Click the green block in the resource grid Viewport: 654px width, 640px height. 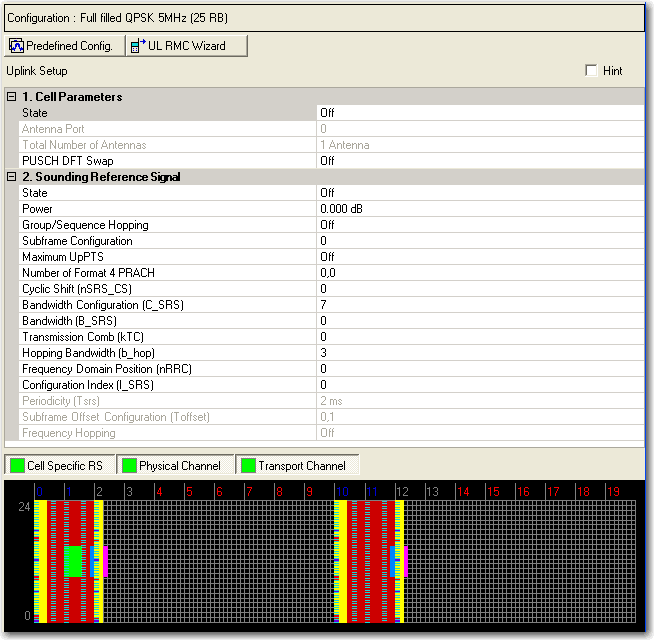tap(73, 561)
